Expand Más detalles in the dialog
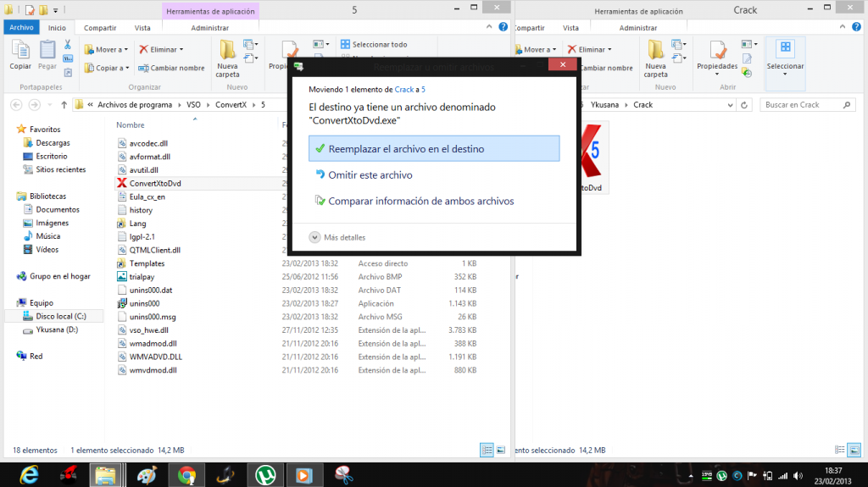 337,237
